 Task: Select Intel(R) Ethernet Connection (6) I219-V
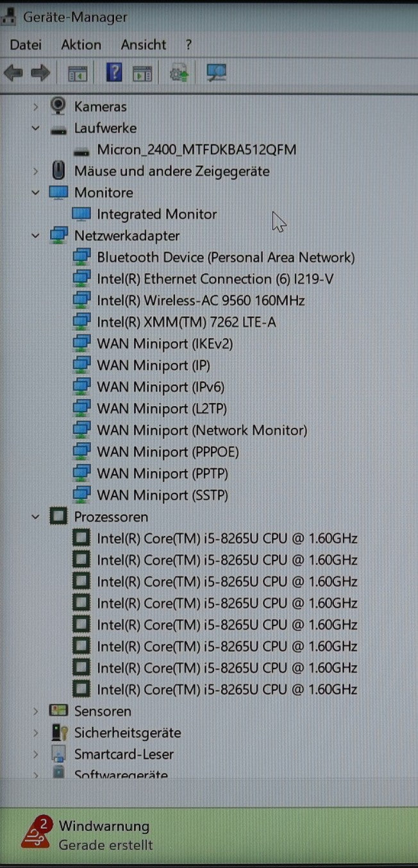click(215, 279)
